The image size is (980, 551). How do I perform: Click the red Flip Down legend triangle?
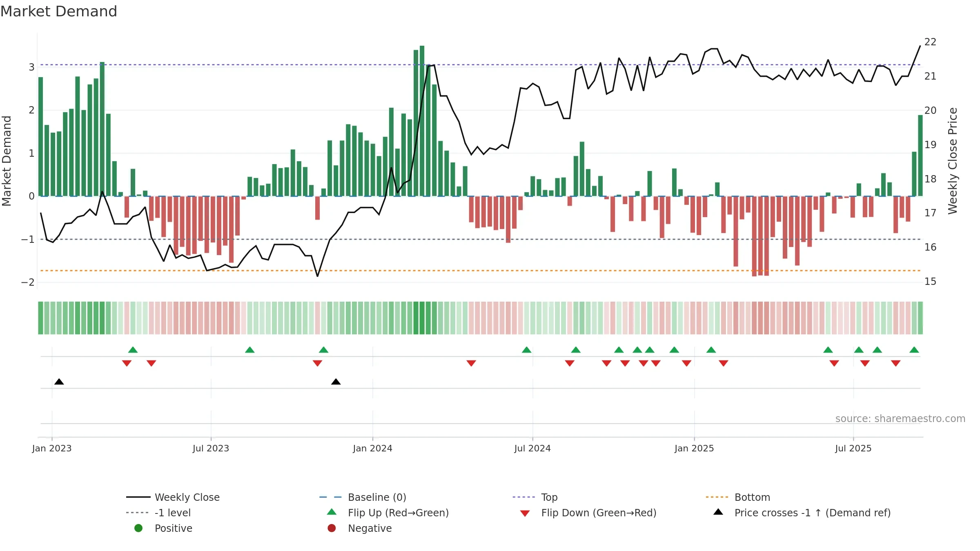point(525,513)
